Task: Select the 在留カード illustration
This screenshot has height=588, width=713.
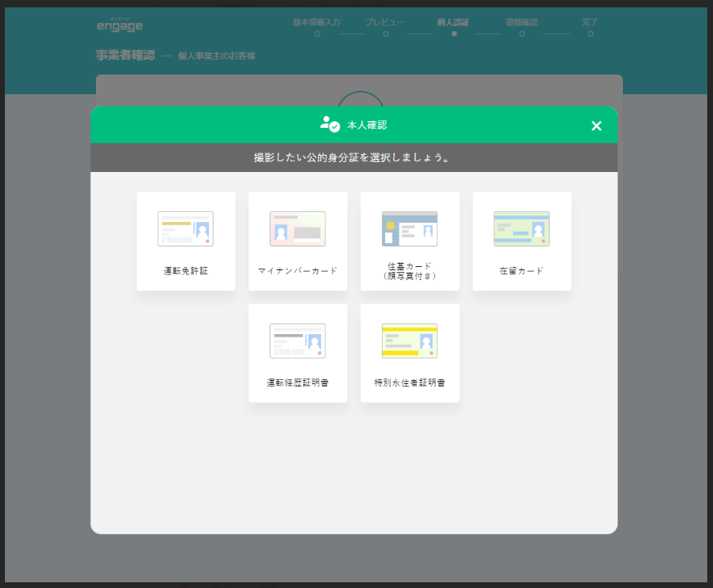Action: tap(521, 229)
